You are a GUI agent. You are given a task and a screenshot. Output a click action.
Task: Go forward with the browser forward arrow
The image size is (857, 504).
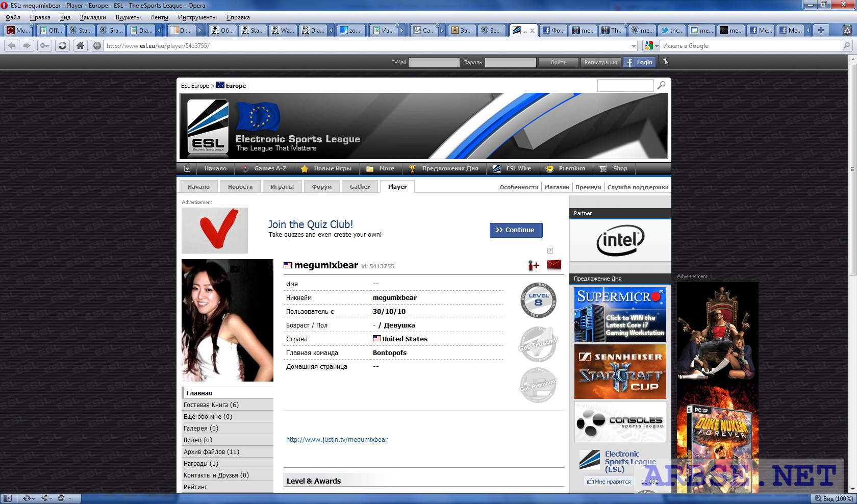pyautogui.click(x=27, y=46)
